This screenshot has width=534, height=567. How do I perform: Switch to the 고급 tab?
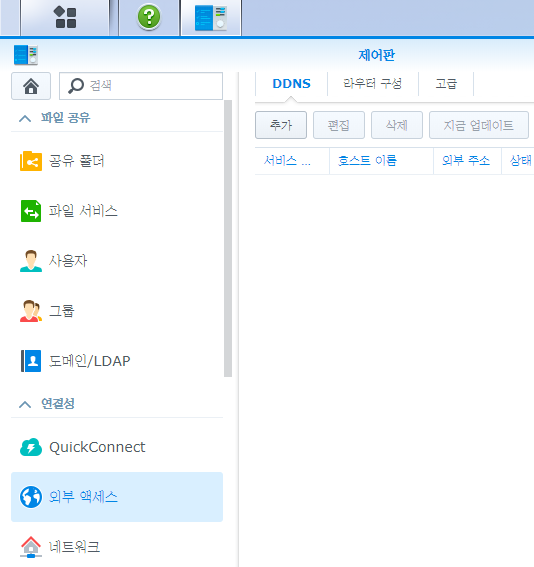[x=446, y=84]
